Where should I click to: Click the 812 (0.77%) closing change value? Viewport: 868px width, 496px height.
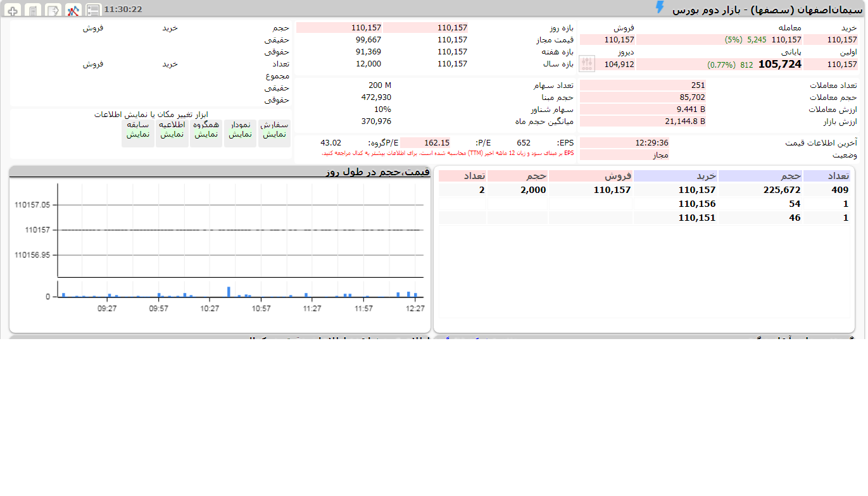point(730,65)
